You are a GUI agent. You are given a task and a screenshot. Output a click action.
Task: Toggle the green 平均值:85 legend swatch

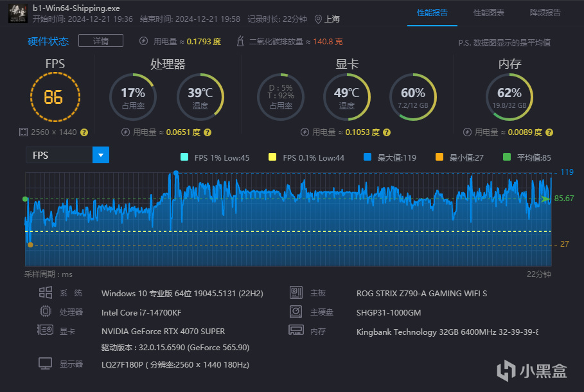[506, 157]
